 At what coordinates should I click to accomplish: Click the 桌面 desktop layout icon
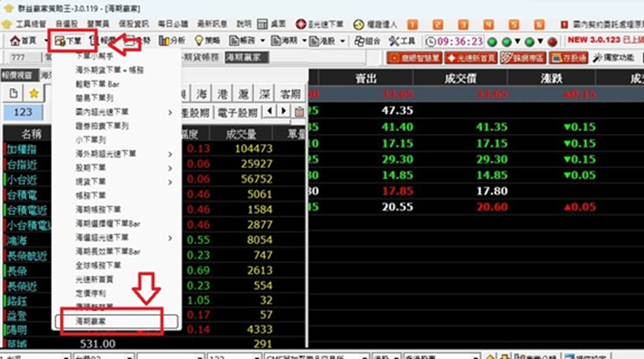click(262, 24)
